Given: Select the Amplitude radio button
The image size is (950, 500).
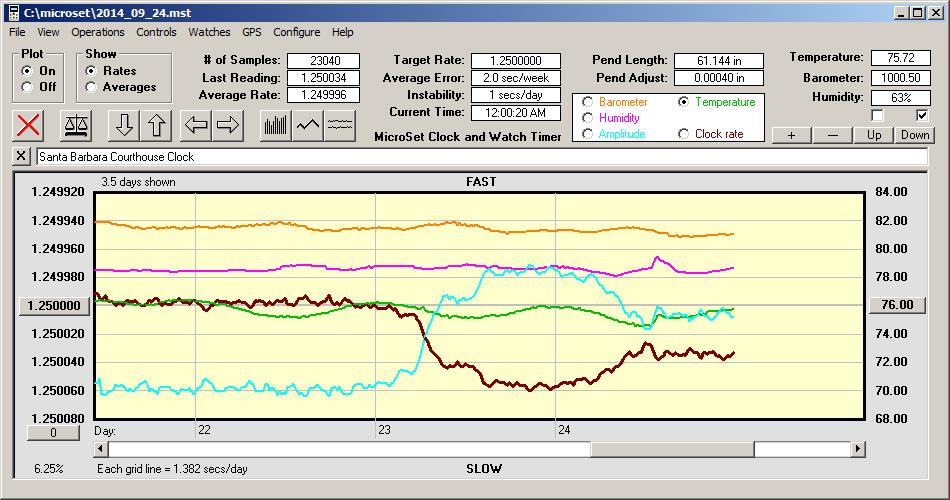Looking at the screenshot, I should (x=587, y=134).
